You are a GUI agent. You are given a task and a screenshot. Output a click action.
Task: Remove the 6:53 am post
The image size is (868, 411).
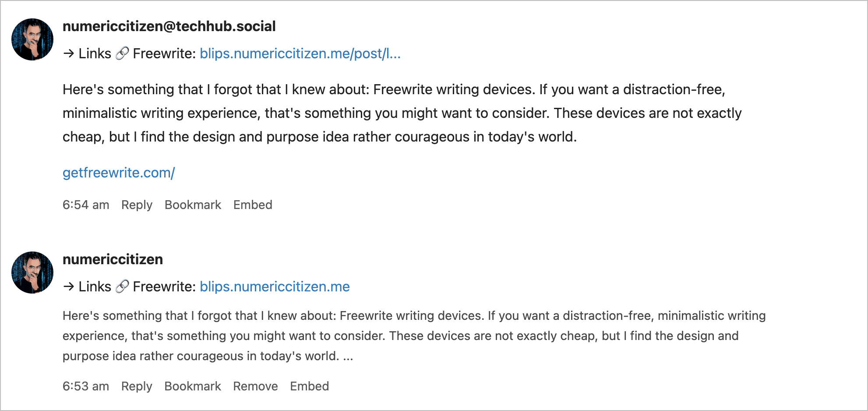(255, 386)
